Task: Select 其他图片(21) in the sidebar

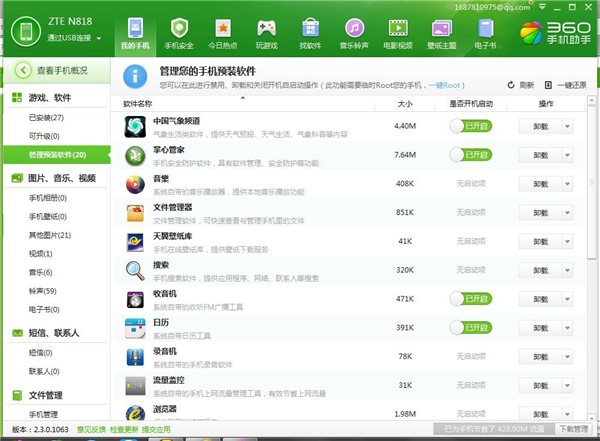Action: point(50,235)
